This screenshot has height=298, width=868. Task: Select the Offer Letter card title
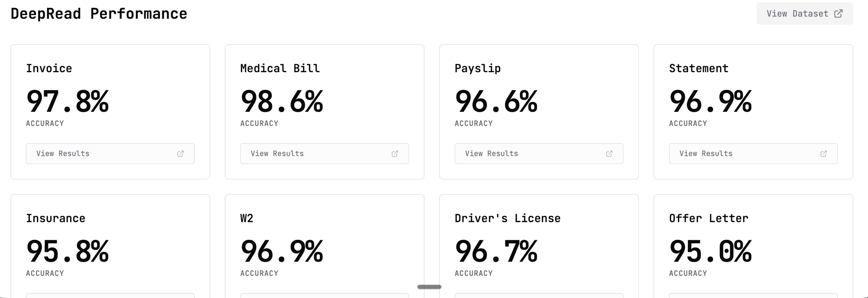(x=709, y=218)
